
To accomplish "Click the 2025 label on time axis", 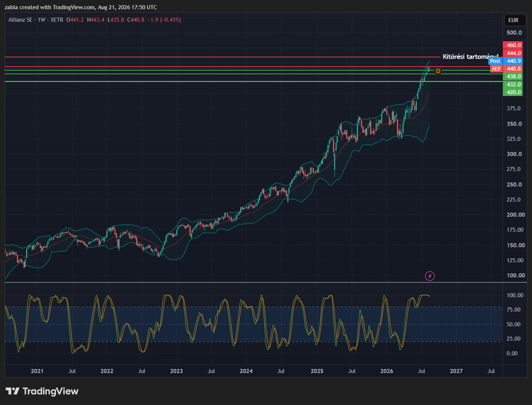I will point(317,371).
